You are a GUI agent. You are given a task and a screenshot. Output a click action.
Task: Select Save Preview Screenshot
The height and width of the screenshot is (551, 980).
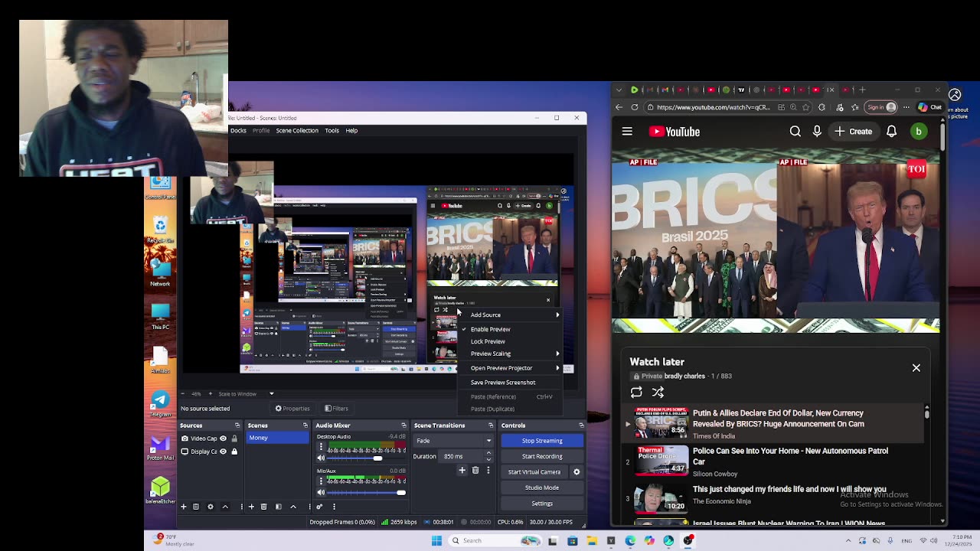510,383
